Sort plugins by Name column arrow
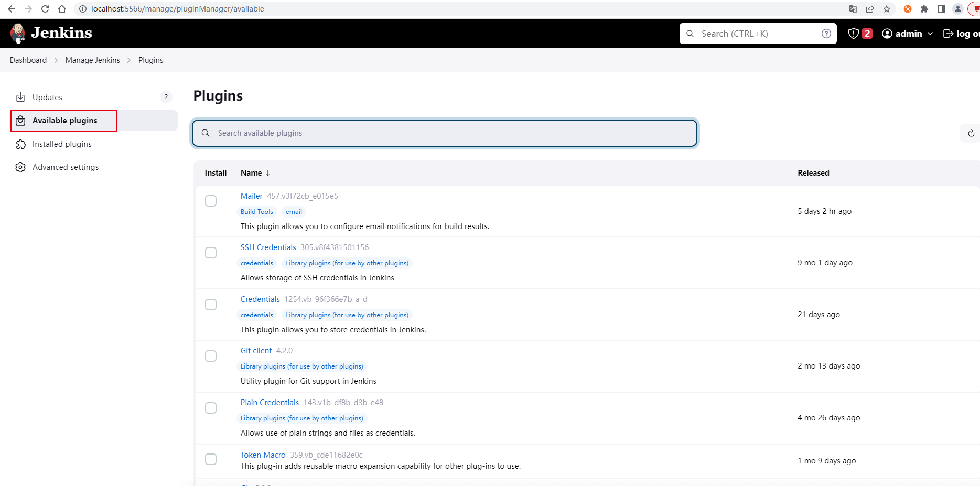Screen dimensions: 980x486 [268, 173]
